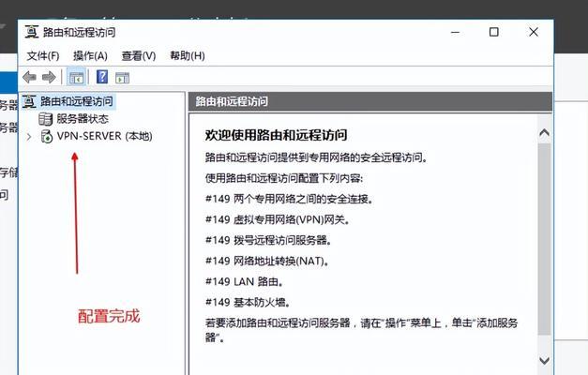Image resolution: width=588 pixels, height=375 pixels.
Task: Click the scroll up arrow in details pane
Action: [544, 132]
